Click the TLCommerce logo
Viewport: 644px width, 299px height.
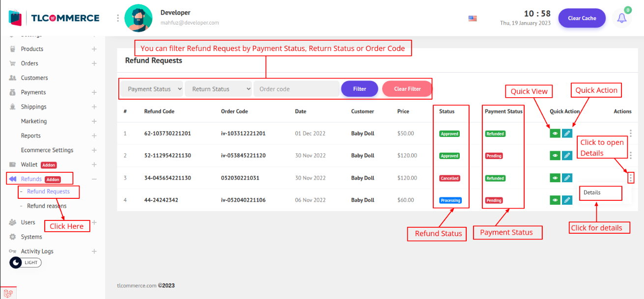(x=54, y=18)
